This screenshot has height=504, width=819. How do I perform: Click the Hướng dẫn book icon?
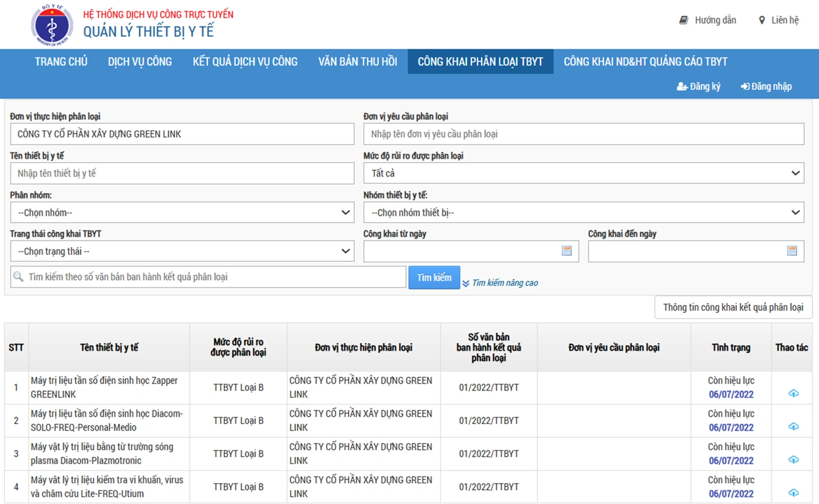[x=683, y=20]
